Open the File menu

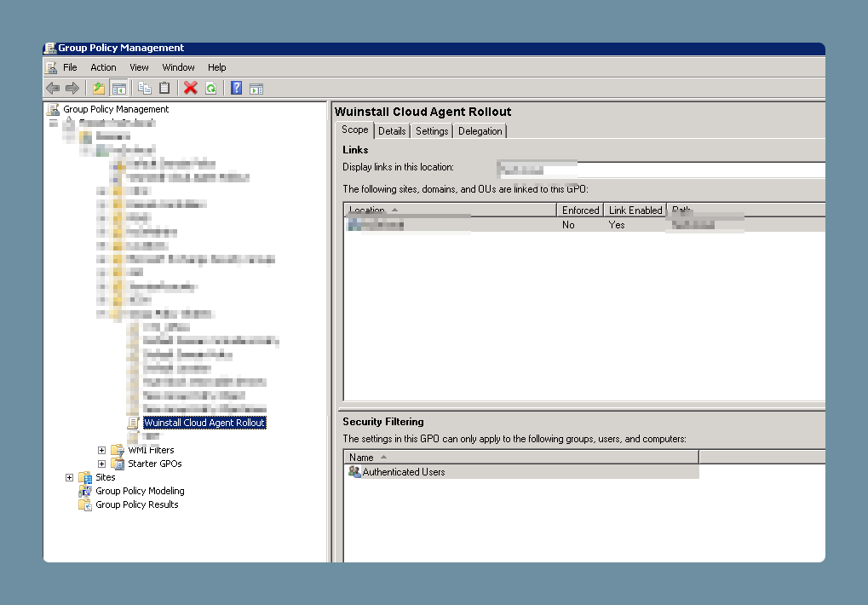point(71,67)
